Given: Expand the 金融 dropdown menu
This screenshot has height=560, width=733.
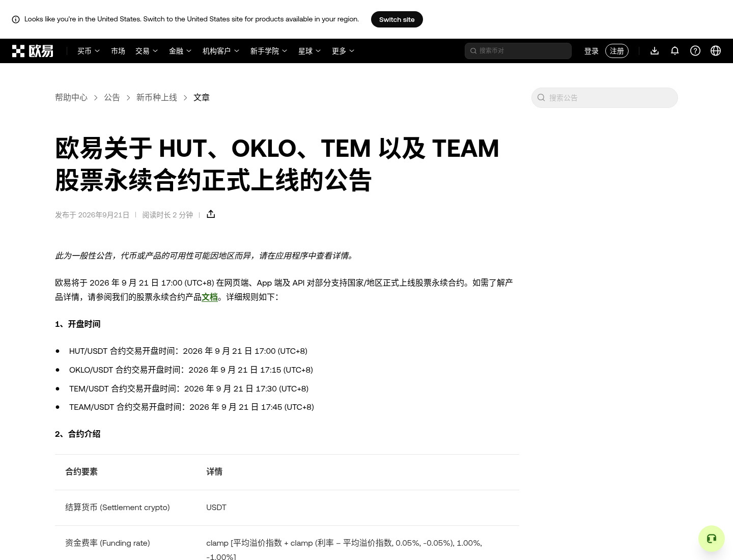Looking at the screenshot, I should (x=180, y=51).
